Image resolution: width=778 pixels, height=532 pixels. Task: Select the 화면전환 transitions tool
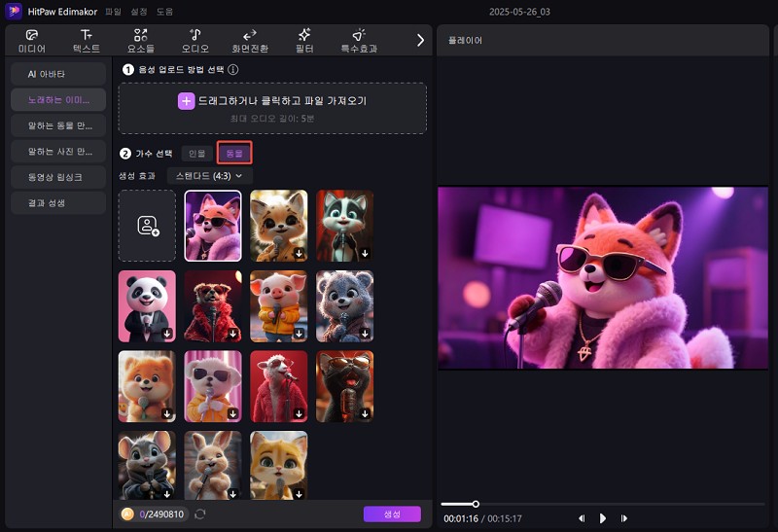(250, 40)
